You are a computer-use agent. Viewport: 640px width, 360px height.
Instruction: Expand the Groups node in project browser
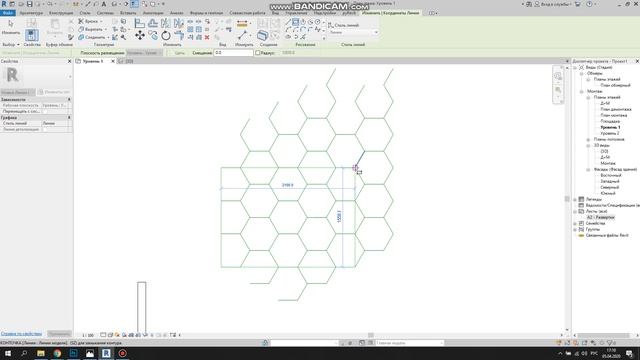pyautogui.click(x=575, y=229)
